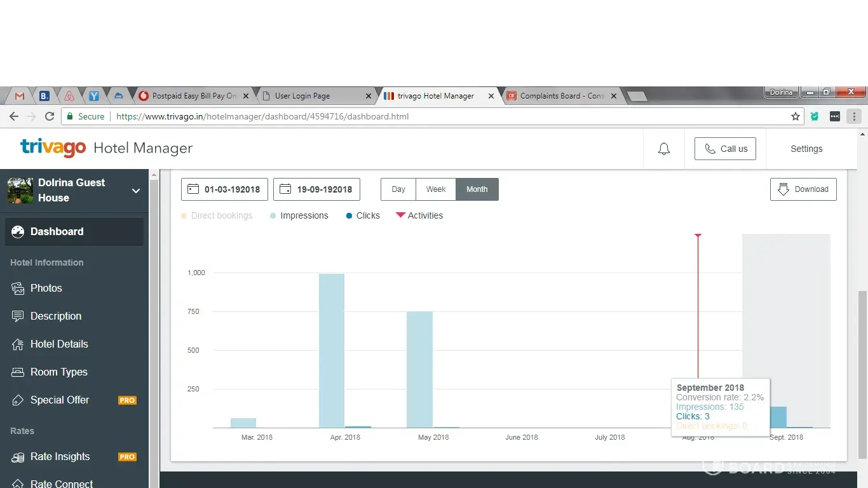Open end date picker 19-09-192018
The width and height of the screenshot is (868, 488).
316,189
